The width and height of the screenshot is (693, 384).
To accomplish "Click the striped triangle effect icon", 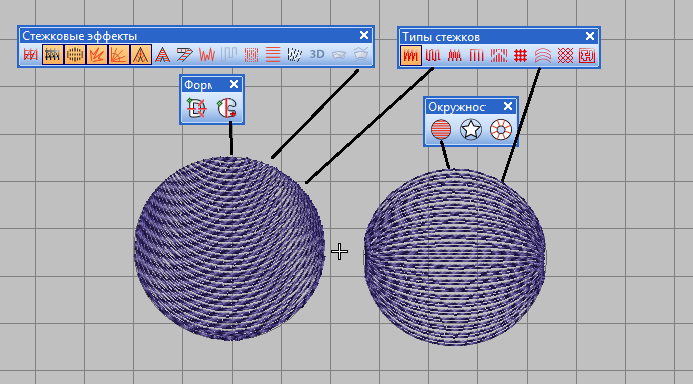I will click(x=163, y=54).
